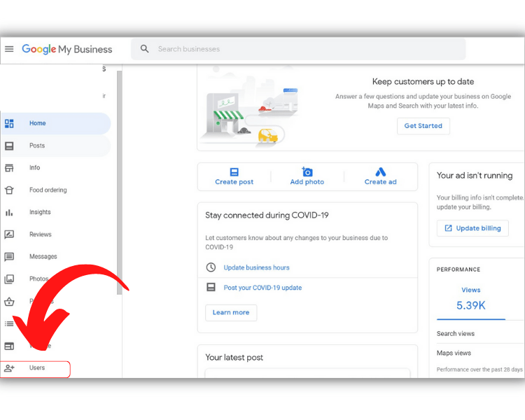The image size is (525, 420).
Task: Select Posts in the sidebar
Action: click(x=37, y=146)
